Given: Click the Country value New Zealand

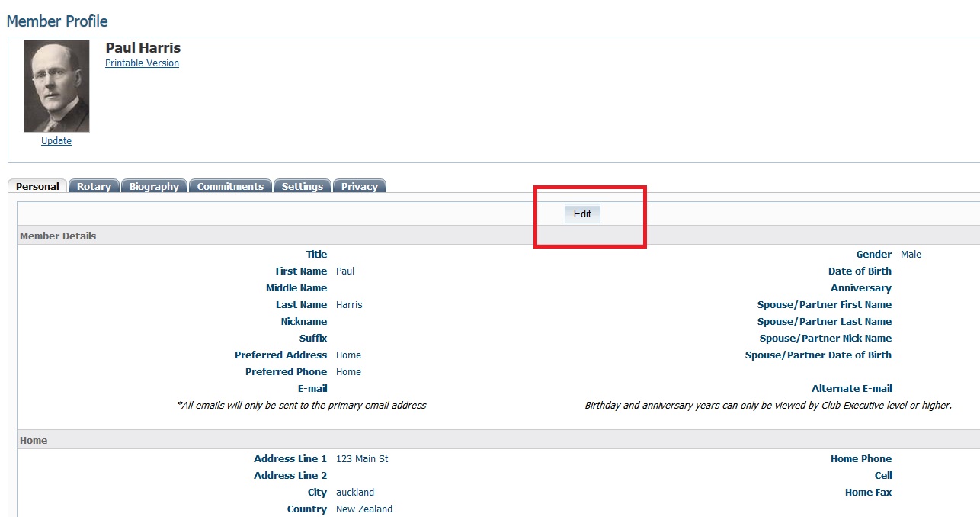Looking at the screenshot, I should click(x=364, y=509).
